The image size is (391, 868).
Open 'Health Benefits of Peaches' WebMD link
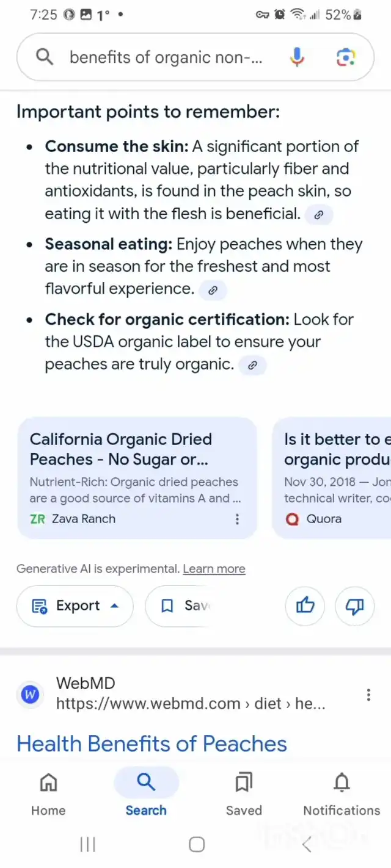pyautogui.click(x=152, y=743)
